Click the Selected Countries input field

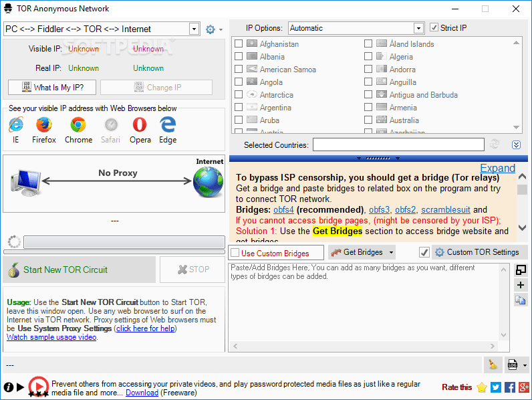point(398,144)
